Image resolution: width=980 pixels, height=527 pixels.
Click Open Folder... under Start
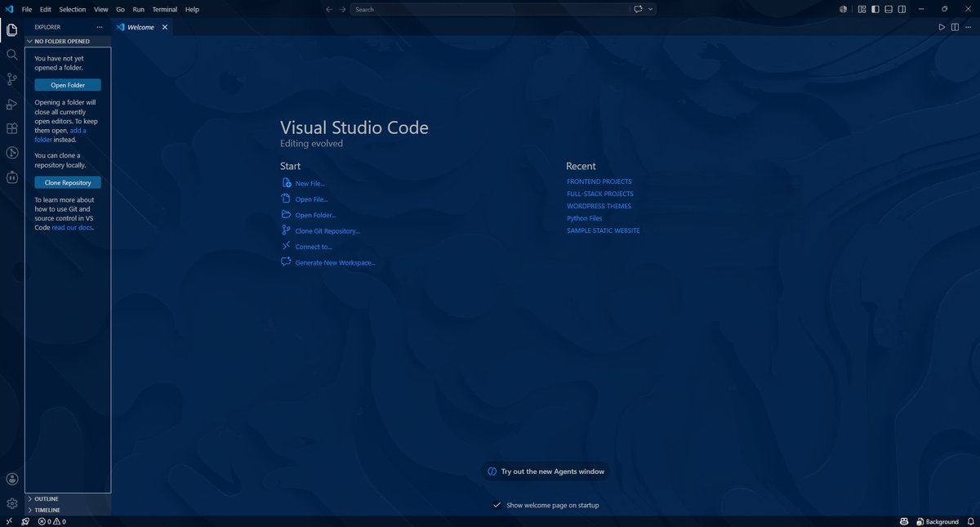pos(309,215)
